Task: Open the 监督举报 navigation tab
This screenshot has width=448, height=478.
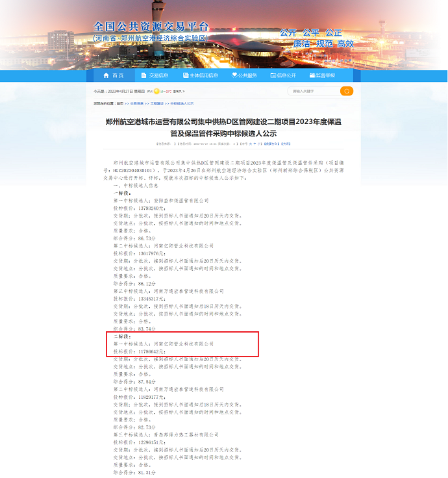Action: tap(326, 75)
